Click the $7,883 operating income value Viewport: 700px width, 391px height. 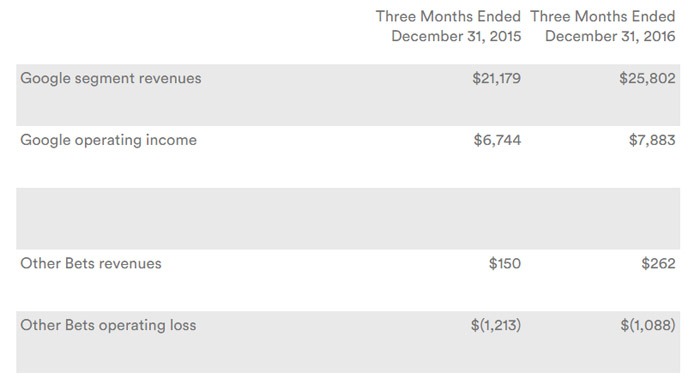click(652, 140)
